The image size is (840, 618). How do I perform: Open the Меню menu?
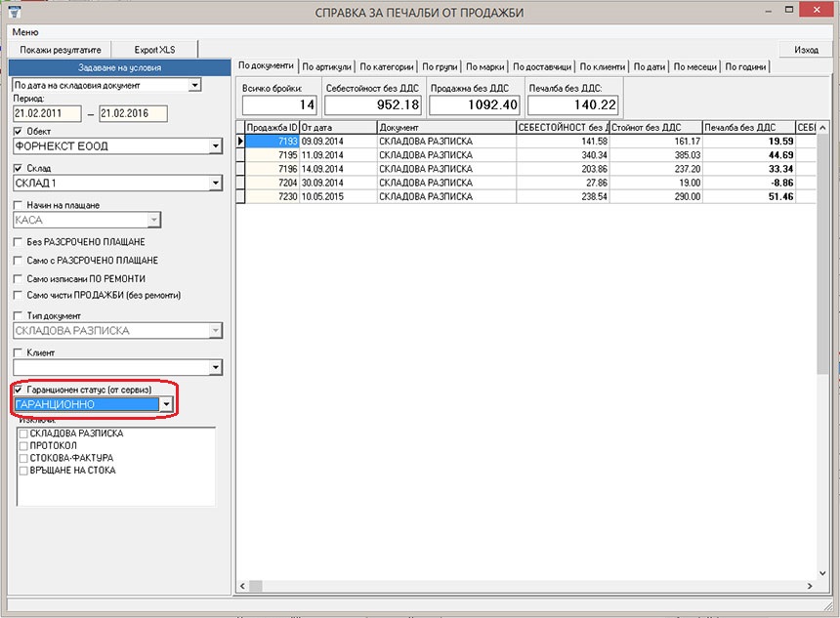pos(25,32)
